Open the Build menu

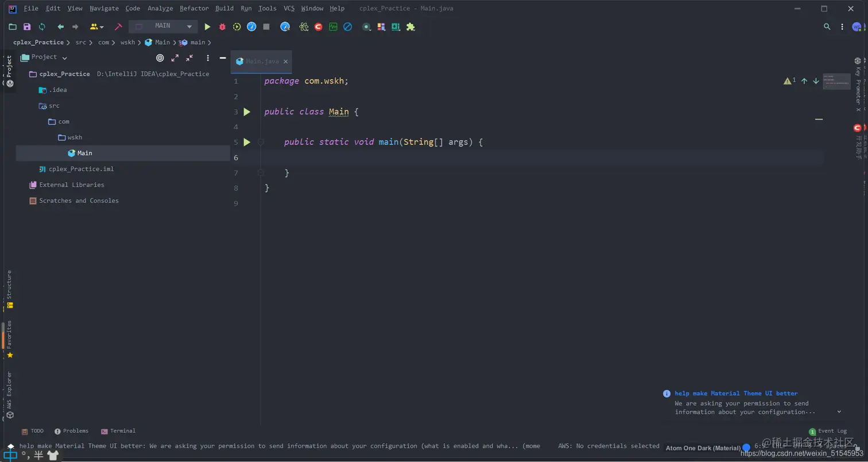click(x=224, y=9)
